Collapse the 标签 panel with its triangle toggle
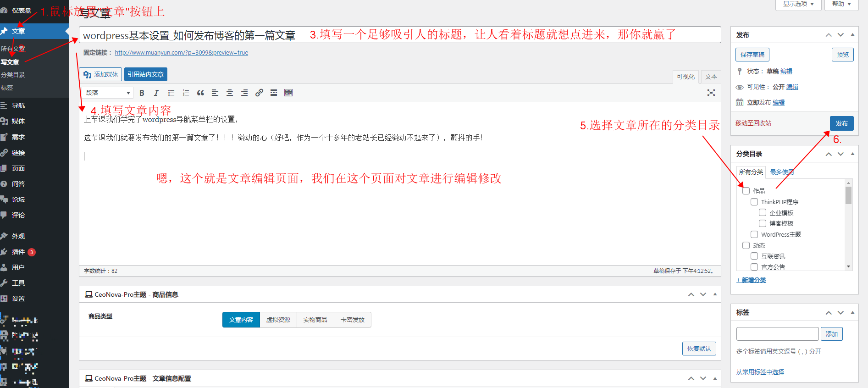The width and height of the screenshot is (868, 388). click(852, 313)
